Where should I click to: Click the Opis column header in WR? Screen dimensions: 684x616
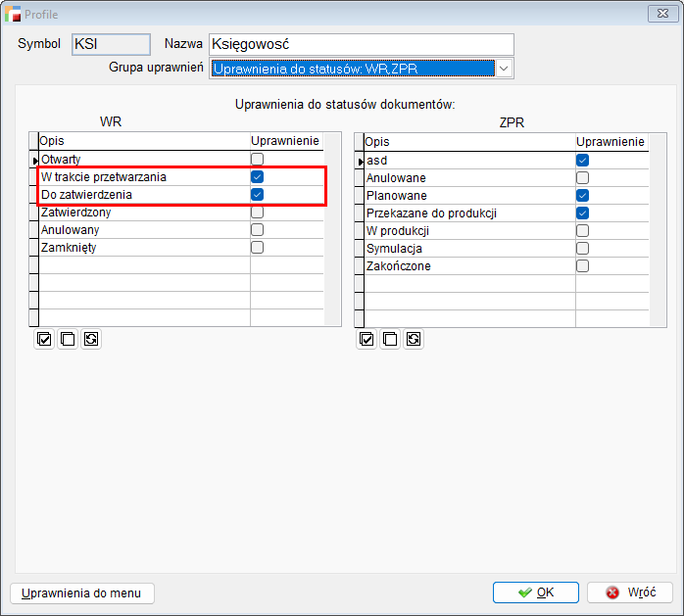[143, 142]
